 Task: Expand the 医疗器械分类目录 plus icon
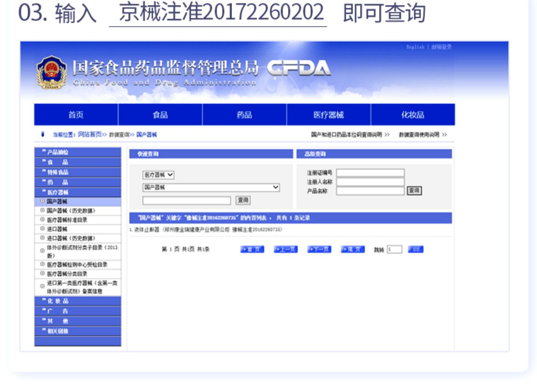[x=42, y=273]
